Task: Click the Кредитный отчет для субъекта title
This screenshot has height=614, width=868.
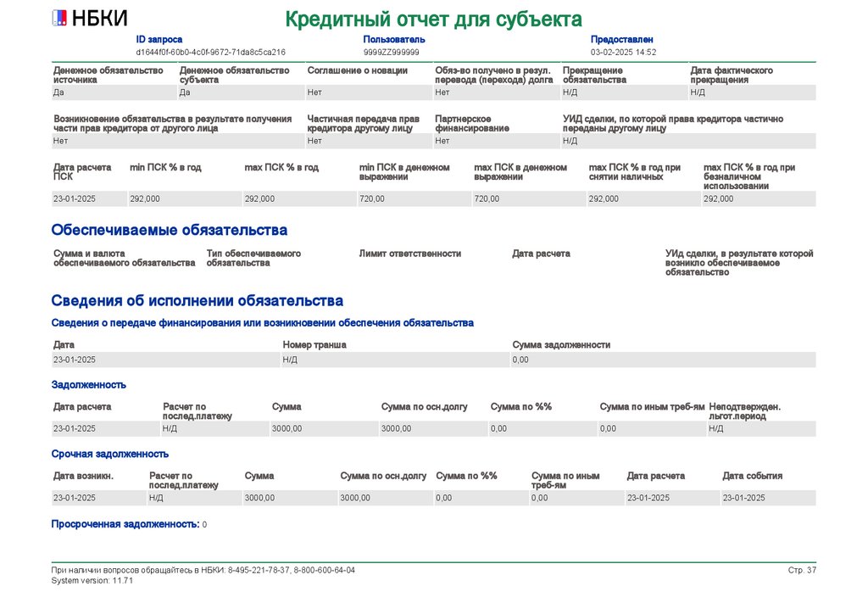Action: point(433,19)
